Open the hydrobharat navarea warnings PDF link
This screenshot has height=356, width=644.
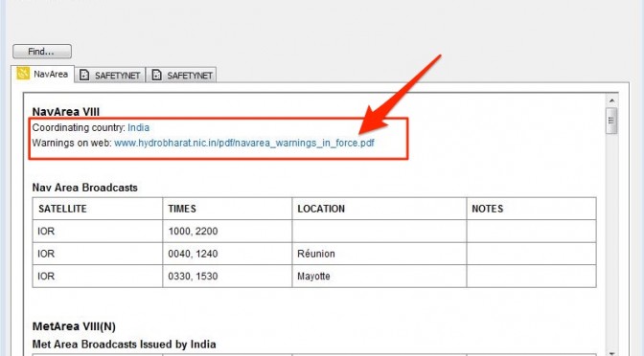[x=244, y=144]
